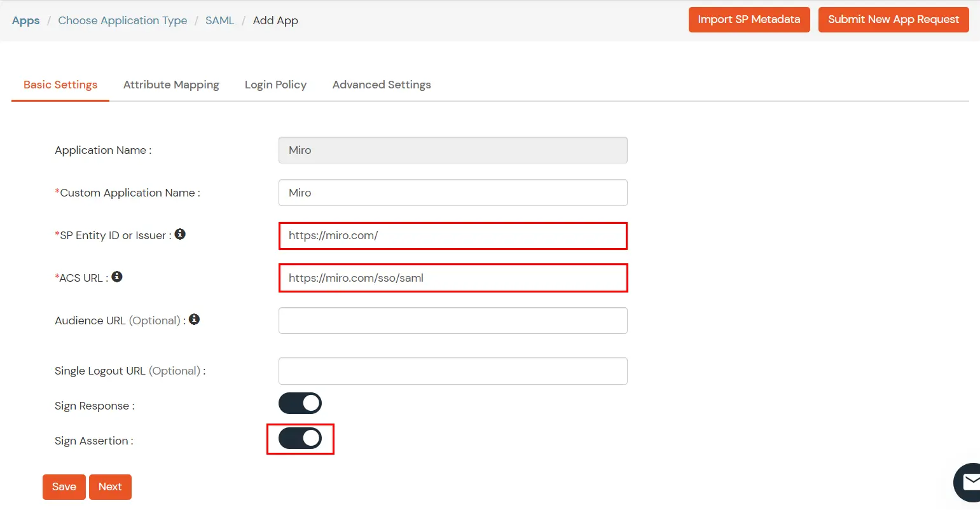Click the Application Name field

[x=453, y=150]
